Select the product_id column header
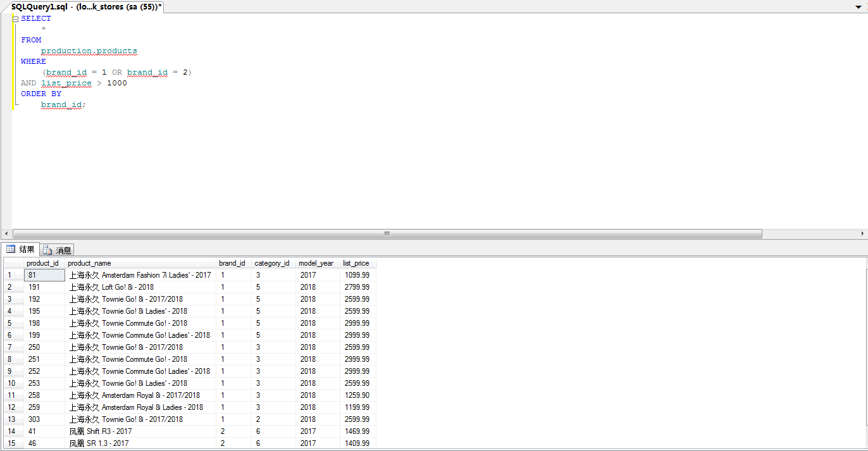The height and width of the screenshot is (451, 868). (x=44, y=263)
